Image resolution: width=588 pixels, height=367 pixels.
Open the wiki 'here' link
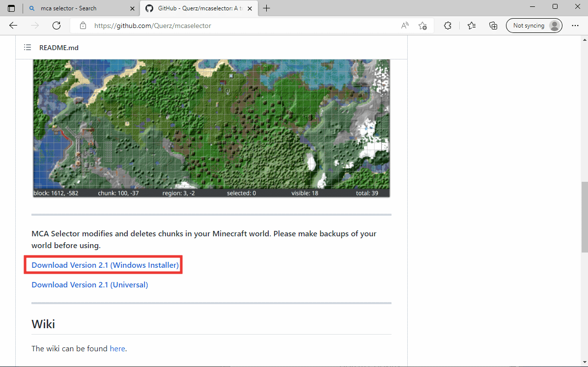[117, 349]
